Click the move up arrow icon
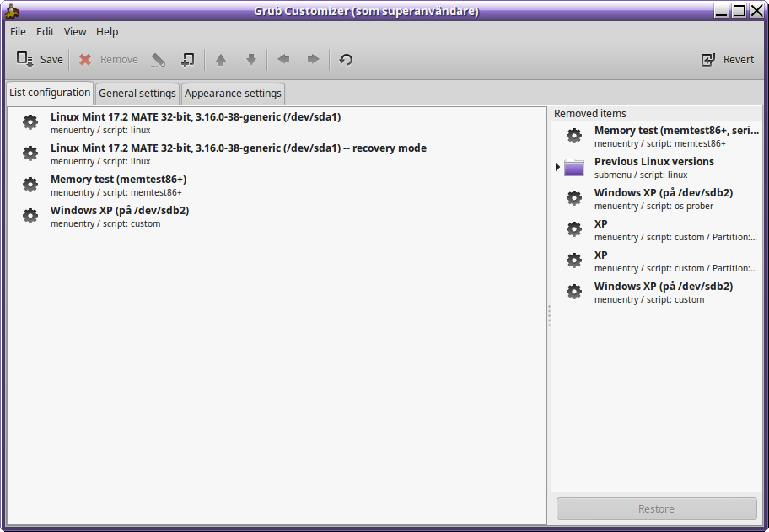Screen dimensions: 769x532 coord(221,59)
